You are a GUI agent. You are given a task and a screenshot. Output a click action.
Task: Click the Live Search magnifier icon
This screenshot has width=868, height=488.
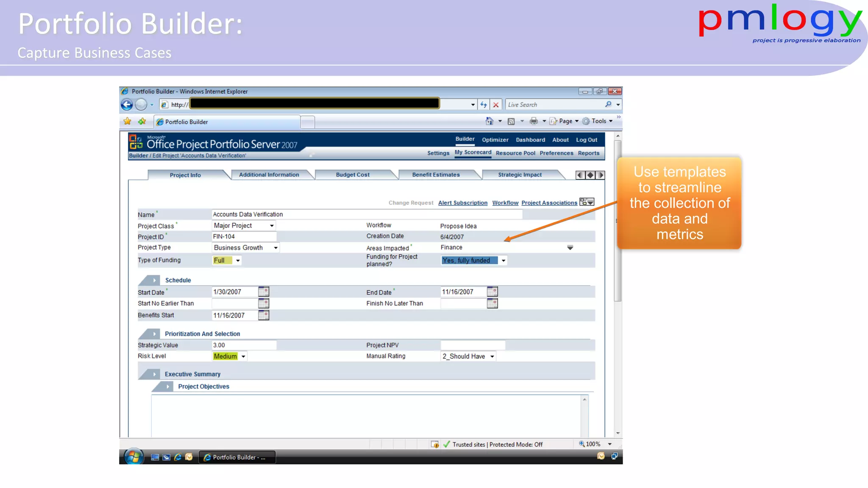608,104
